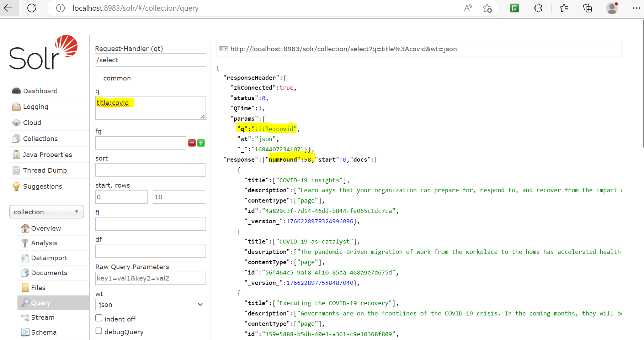
Task: Click the q query text area
Action: tap(150, 108)
